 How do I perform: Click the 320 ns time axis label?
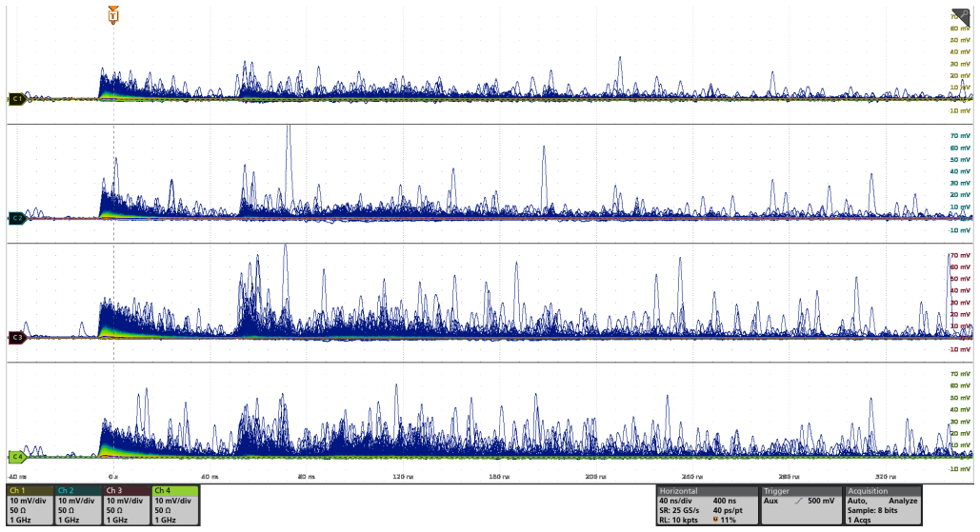pyautogui.click(x=886, y=477)
